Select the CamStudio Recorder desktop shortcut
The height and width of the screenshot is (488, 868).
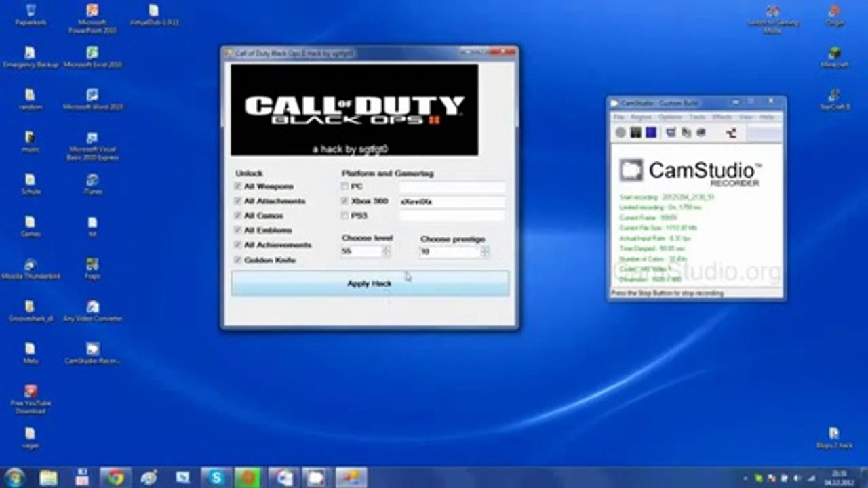92,352
